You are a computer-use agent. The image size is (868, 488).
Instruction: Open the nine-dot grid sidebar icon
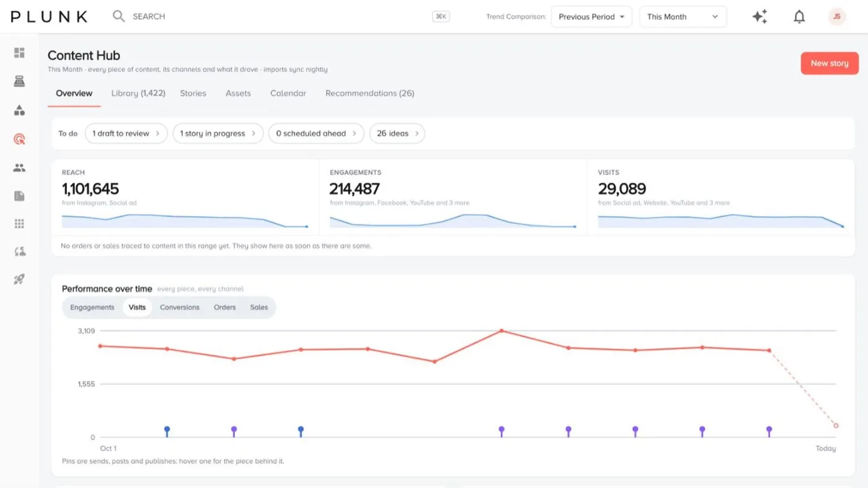(x=19, y=224)
